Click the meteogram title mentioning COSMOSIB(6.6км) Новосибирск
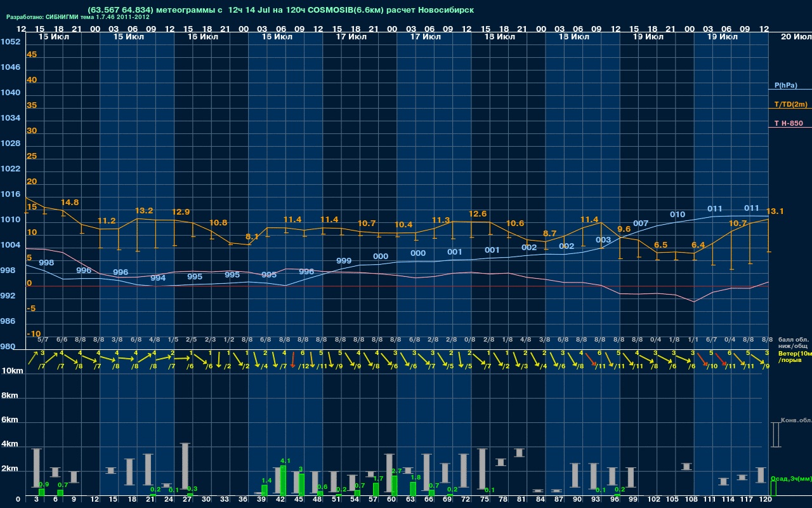 tap(281, 10)
